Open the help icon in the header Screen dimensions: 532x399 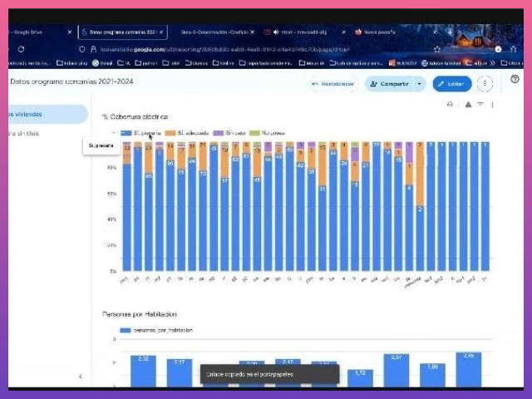pos(515,79)
